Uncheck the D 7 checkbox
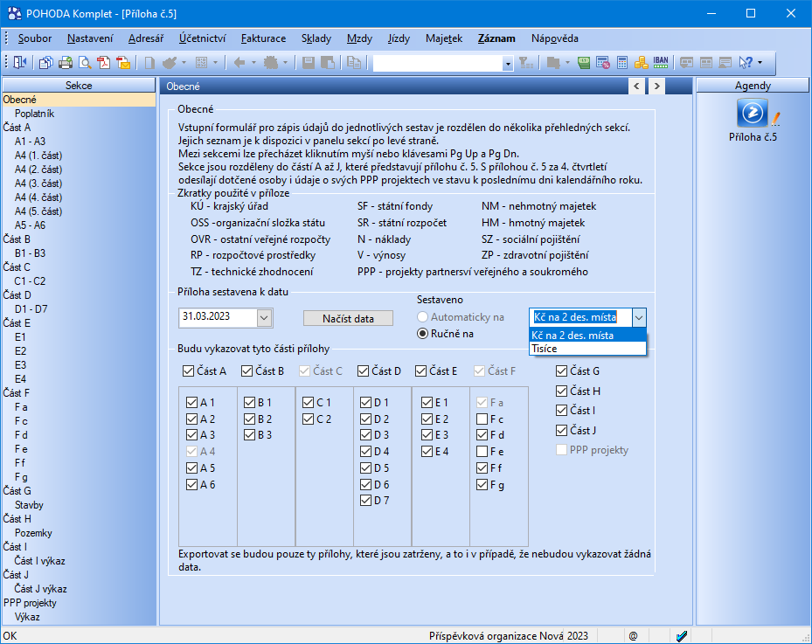This screenshot has height=644, width=812. [365, 501]
